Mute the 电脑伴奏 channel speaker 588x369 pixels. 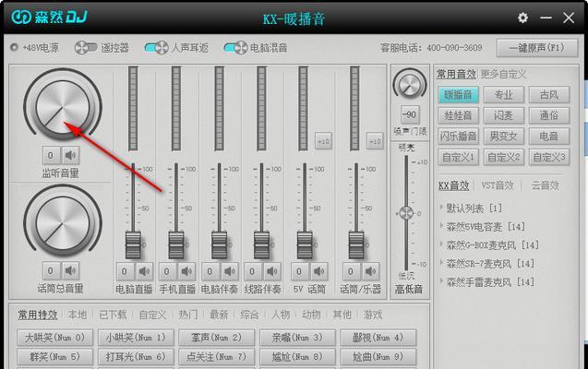(x=229, y=271)
